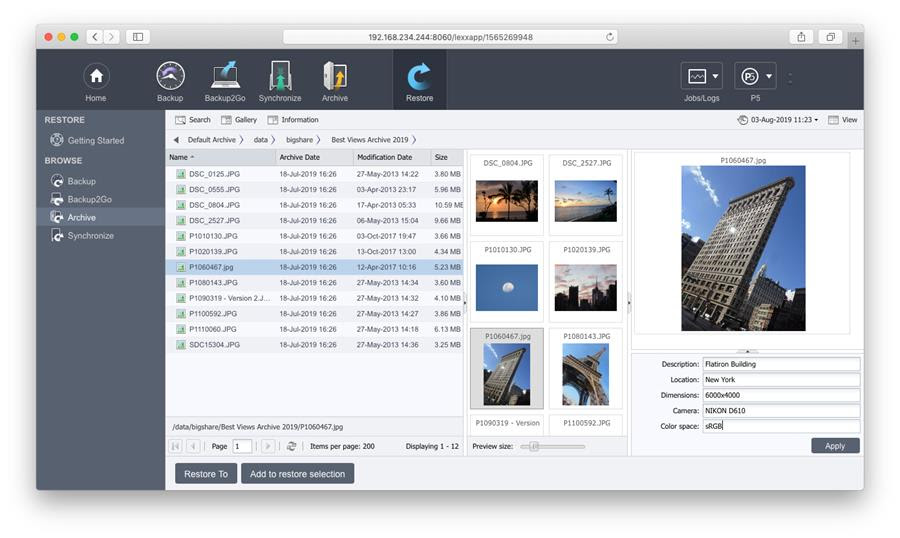Click the Restore To button

point(206,474)
